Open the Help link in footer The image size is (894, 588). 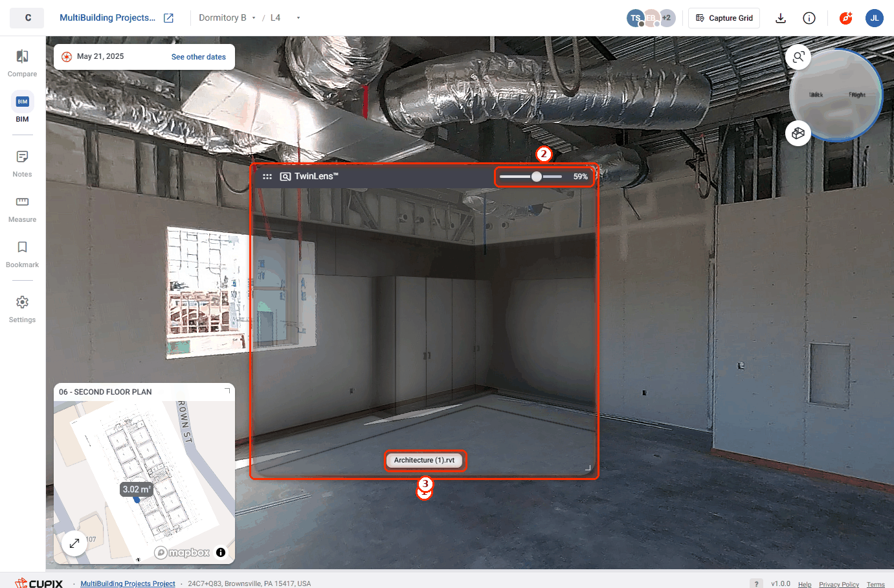pyautogui.click(x=805, y=584)
